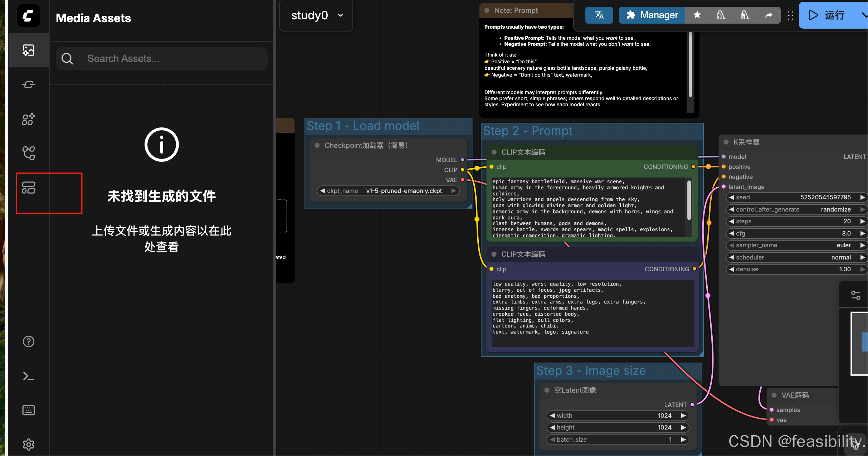Open the workflows tree sidebar icon

pos(28,153)
